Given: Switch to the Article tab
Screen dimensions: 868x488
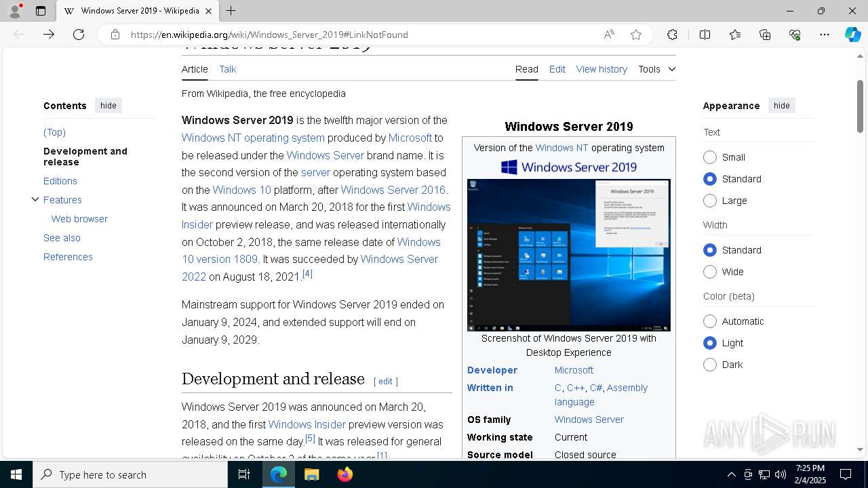Looking at the screenshot, I should (x=195, y=69).
